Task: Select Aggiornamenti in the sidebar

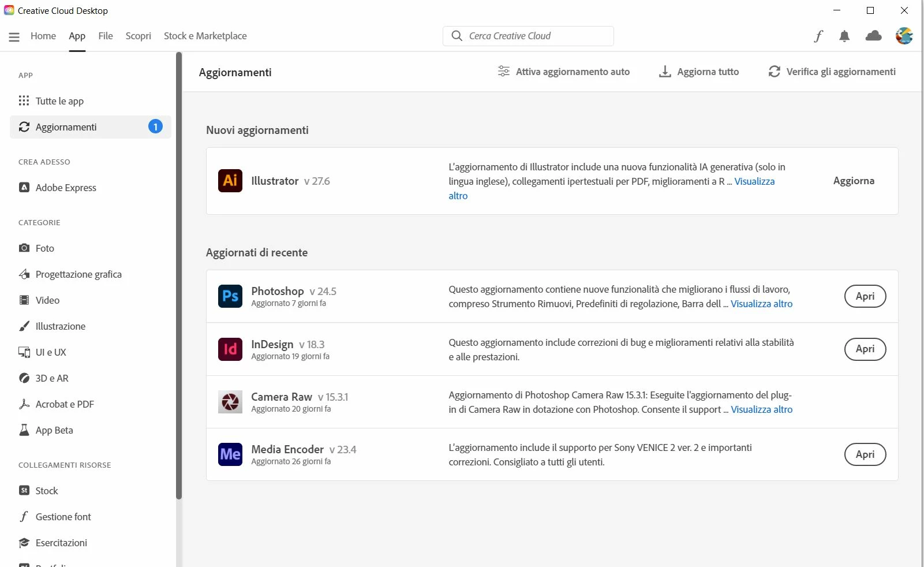Action: pos(91,127)
